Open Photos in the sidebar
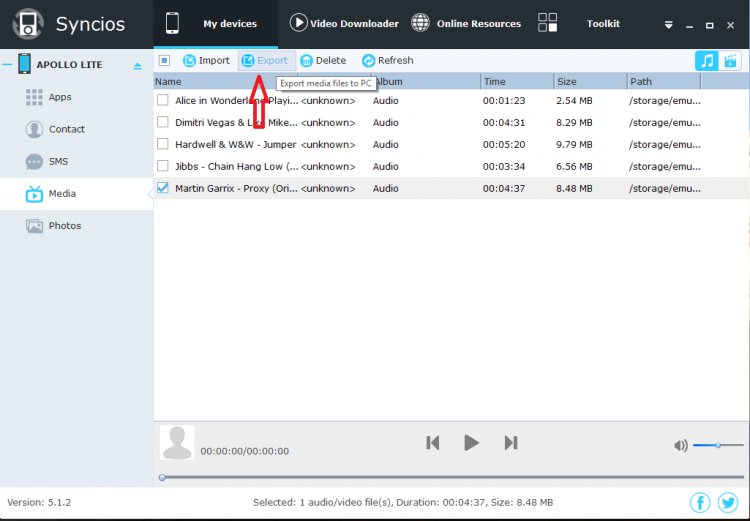Viewport: 750px width, 521px height. click(65, 226)
